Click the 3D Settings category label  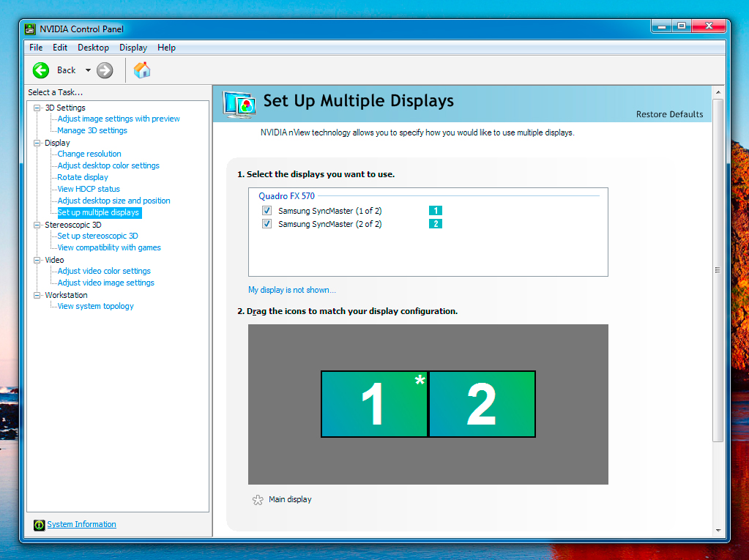(x=65, y=108)
